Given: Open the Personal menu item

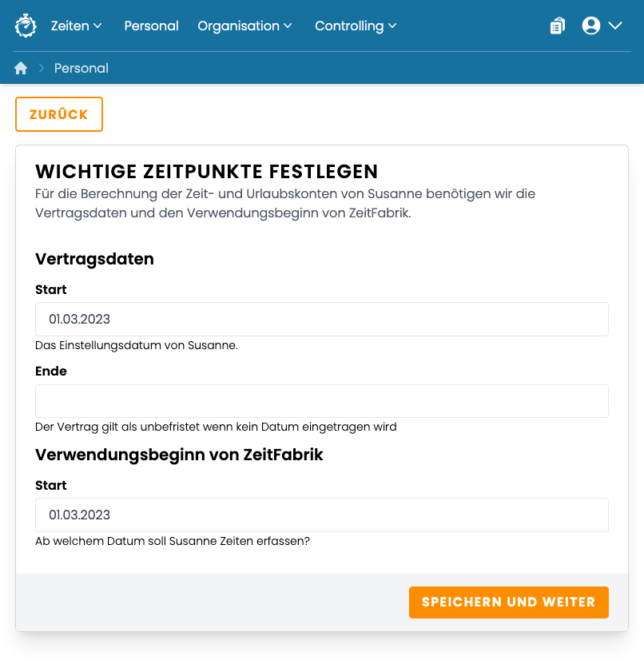Looking at the screenshot, I should (x=151, y=26).
